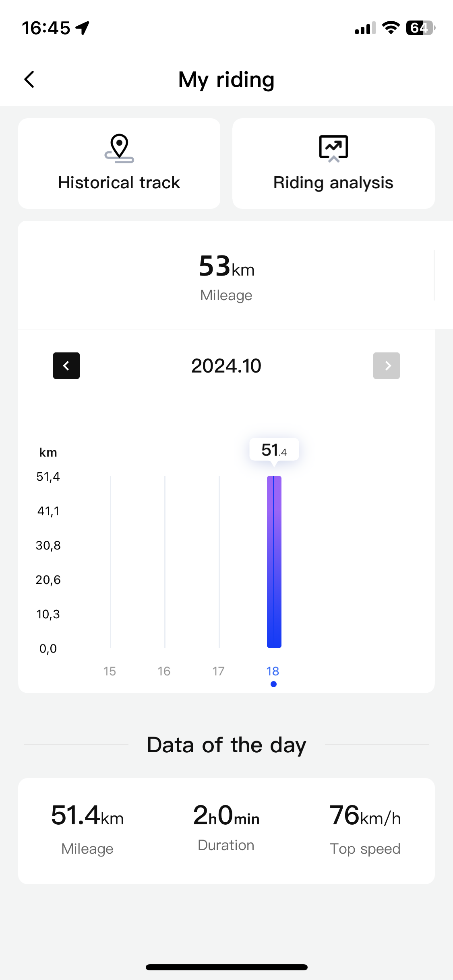
Task: Tap the back arrow in header
Action: tap(29, 79)
